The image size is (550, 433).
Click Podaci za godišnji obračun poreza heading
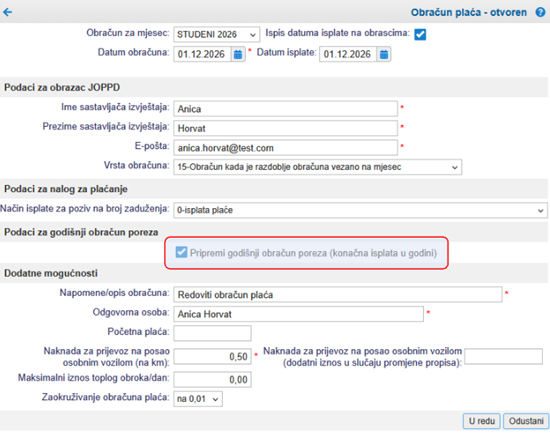pos(81,232)
